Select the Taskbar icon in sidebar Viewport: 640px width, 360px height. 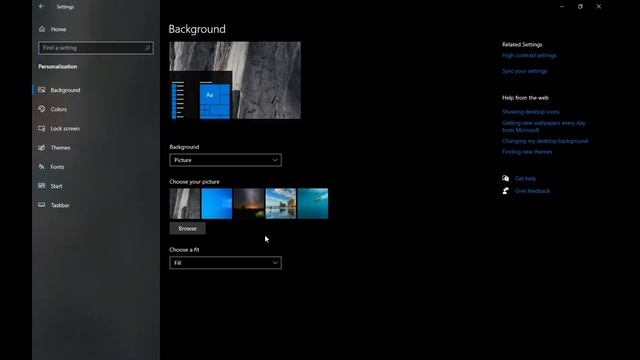pos(42,205)
